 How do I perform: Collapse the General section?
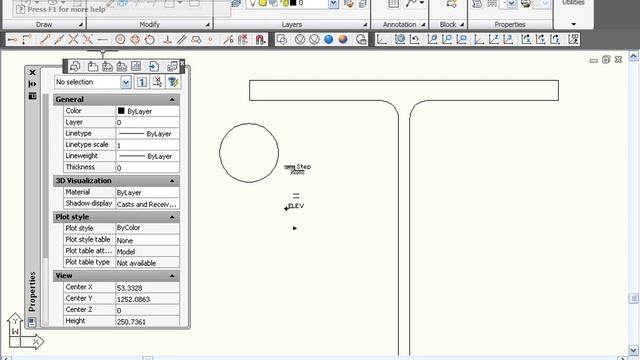pyautogui.click(x=172, y=100)
